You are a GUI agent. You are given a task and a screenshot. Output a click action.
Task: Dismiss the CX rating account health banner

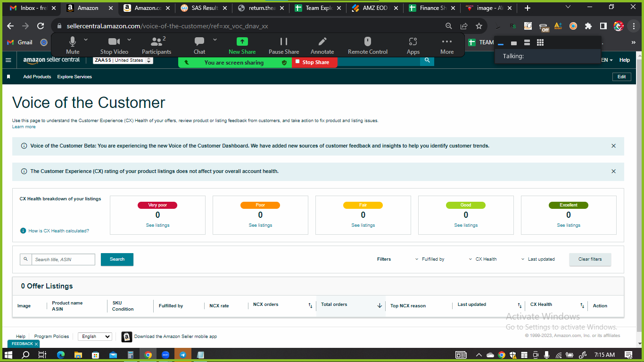(613, 172)
